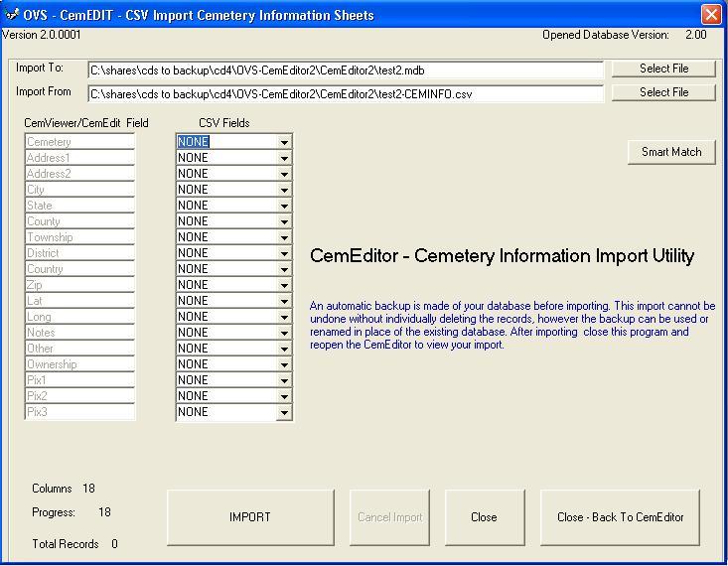Open the CSV dropdown for State
This screenshot has height=566, width=728.
(x=284, y=206)
